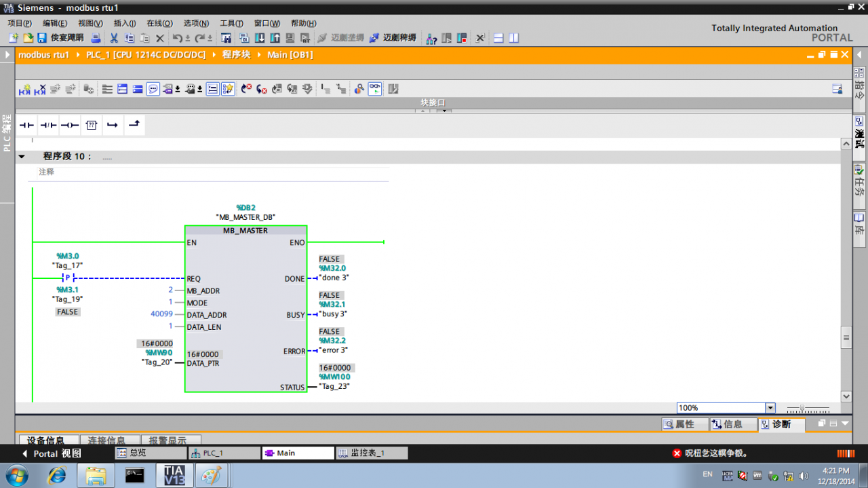Toggle network comments display speech-bubble icon
The height and width of the screenshot is (488, 868).
[x=153, y=89]
